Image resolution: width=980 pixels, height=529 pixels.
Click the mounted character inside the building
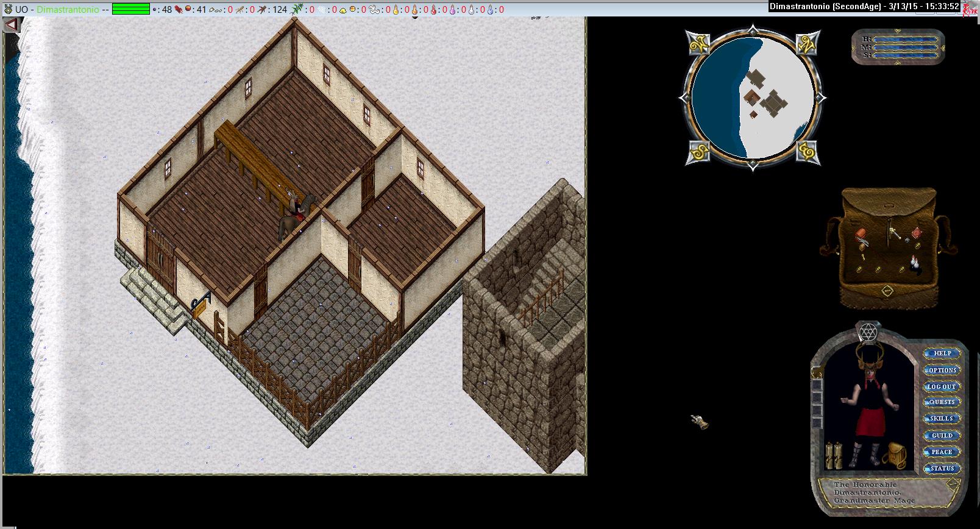click(x=294, y=215)
